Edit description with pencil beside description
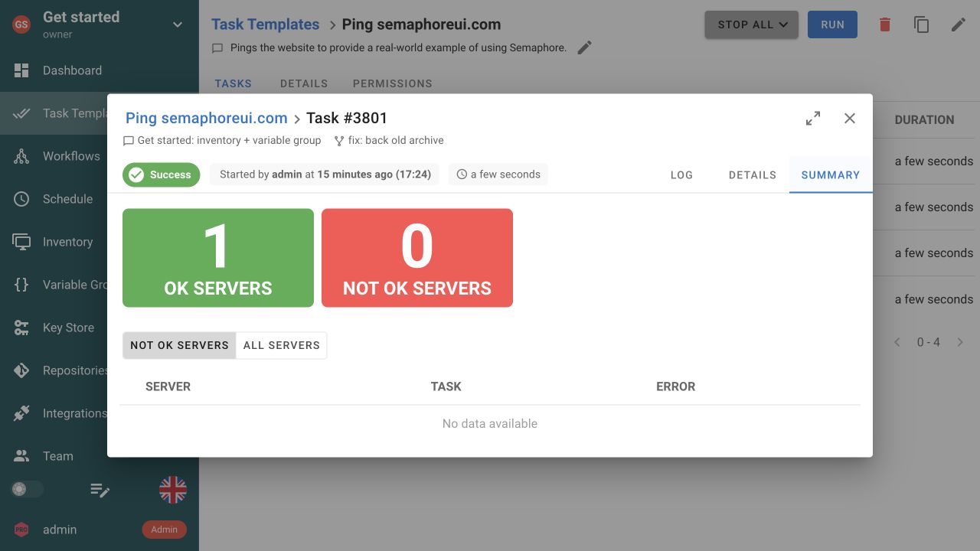This screenshot has width=980, height=551. 585,47
